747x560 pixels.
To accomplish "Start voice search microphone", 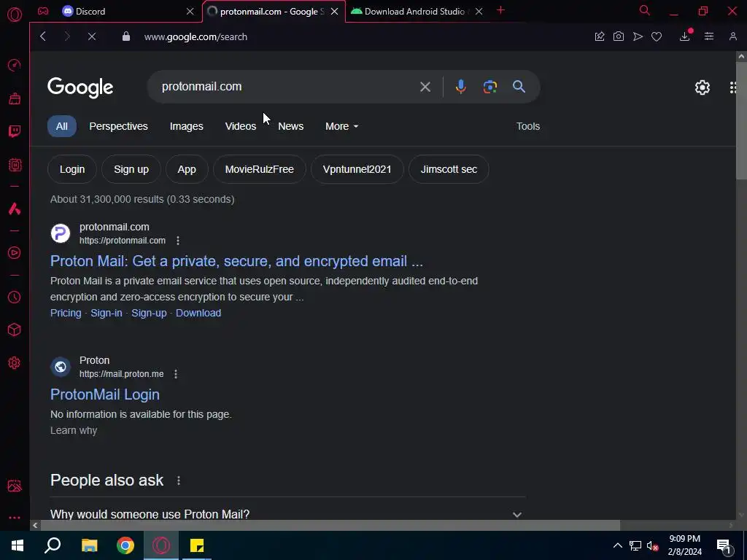I will click(x=461, y=86).
